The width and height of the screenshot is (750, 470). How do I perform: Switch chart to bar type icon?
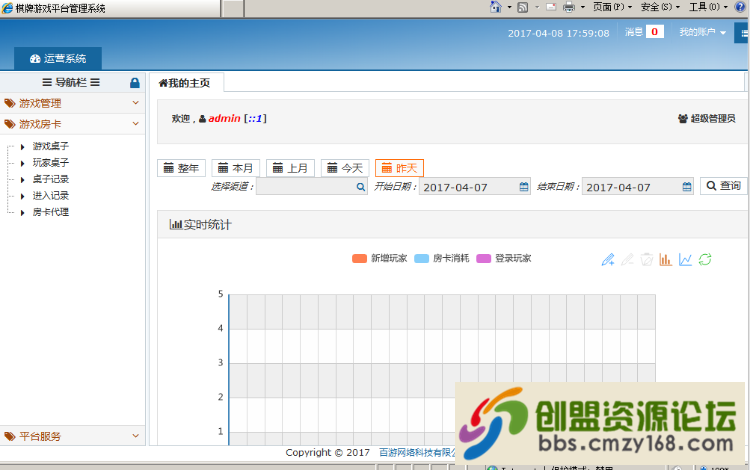pyautogui.click(x=666, y=259)
